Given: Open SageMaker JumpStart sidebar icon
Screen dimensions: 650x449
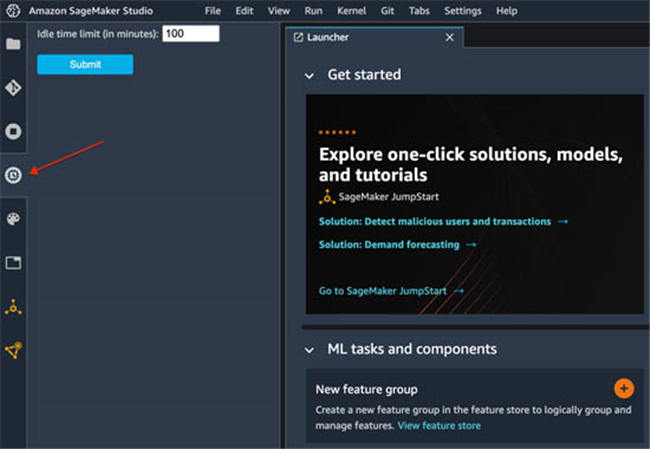Looking at the screenshot, I should click(13, 307).
